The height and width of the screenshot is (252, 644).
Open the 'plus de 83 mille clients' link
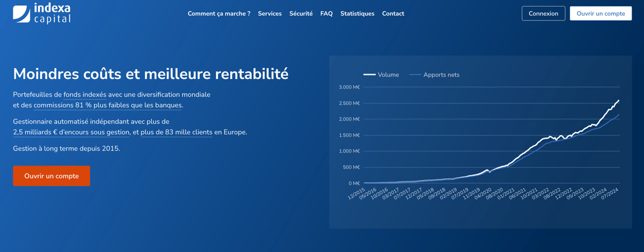pyautogui.click(x=177, y=132)
